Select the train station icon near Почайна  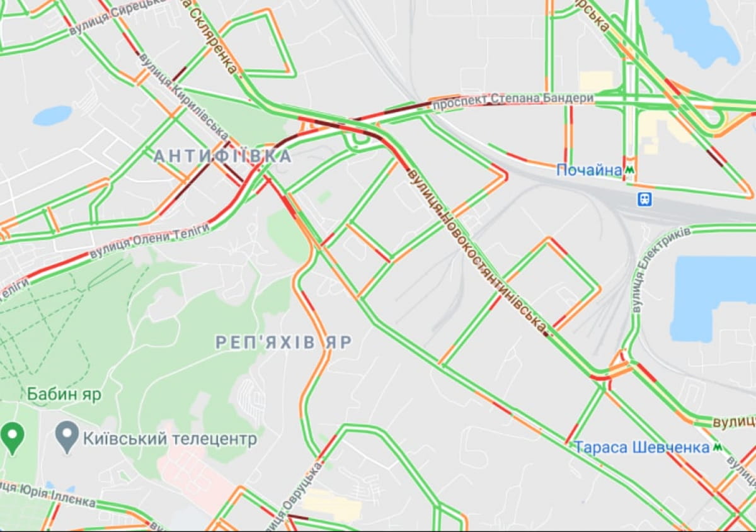pyautogui.click(x=644, y=200)
